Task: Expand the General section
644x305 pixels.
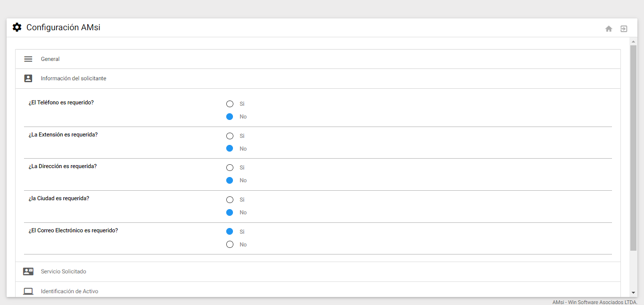Action: 50,59
